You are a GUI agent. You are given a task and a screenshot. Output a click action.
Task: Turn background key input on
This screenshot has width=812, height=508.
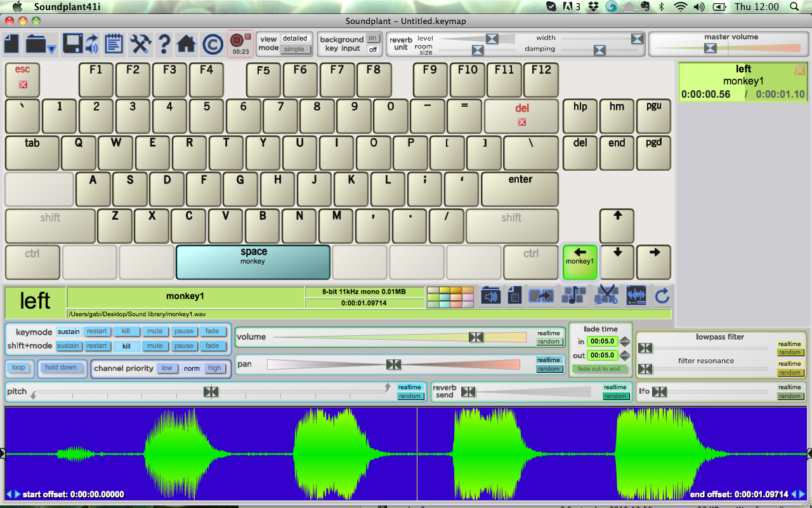373,38
